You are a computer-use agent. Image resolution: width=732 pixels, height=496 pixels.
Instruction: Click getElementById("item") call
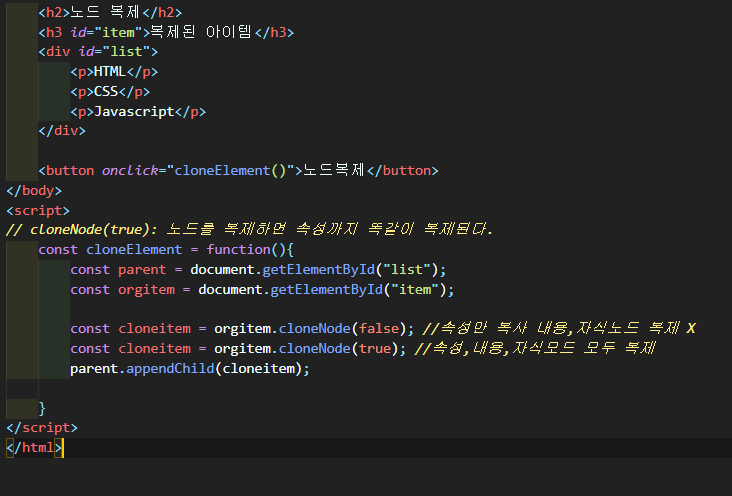pos(359,290)
